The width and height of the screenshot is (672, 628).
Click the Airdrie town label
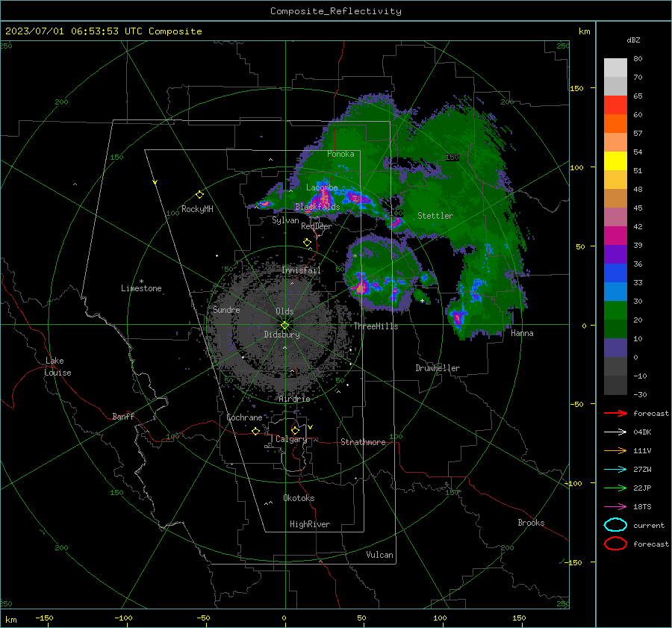(294, 399)
